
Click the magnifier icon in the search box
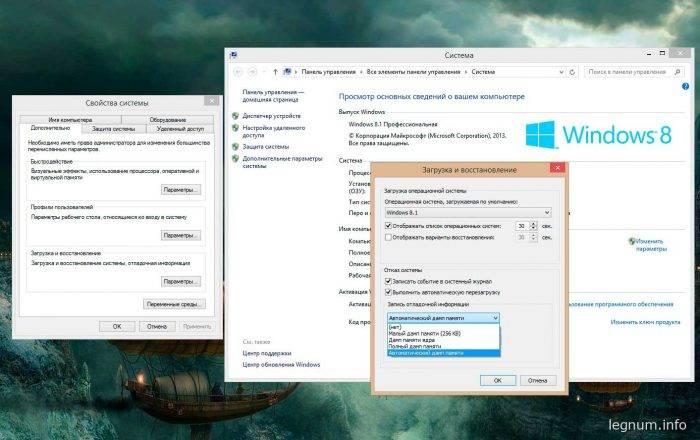(x=677, y=72)
